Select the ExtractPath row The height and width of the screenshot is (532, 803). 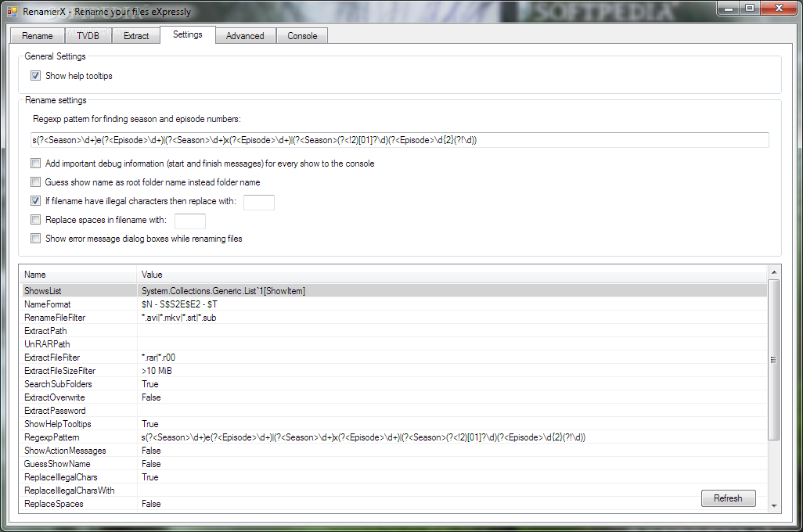click(394, 331)
